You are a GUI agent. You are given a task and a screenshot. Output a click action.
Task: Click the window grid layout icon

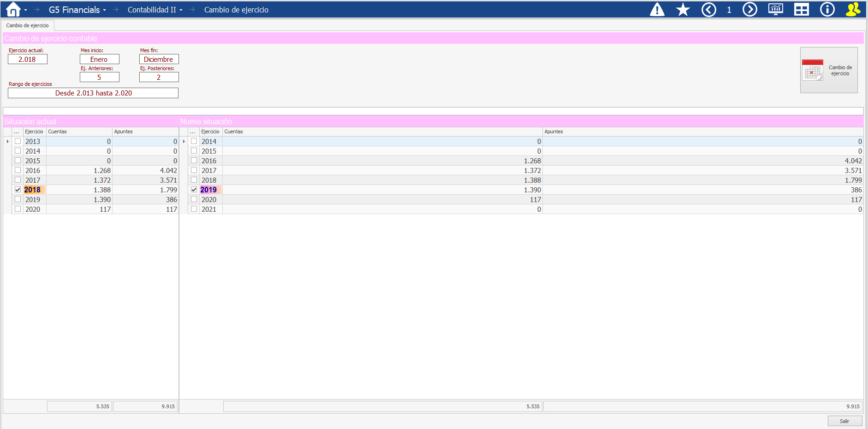(801, 10)
